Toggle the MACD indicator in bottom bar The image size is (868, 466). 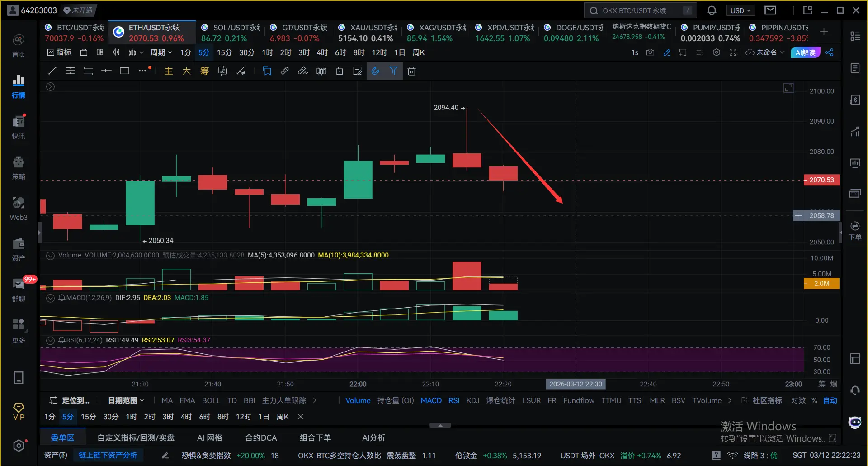coord(431,400)
